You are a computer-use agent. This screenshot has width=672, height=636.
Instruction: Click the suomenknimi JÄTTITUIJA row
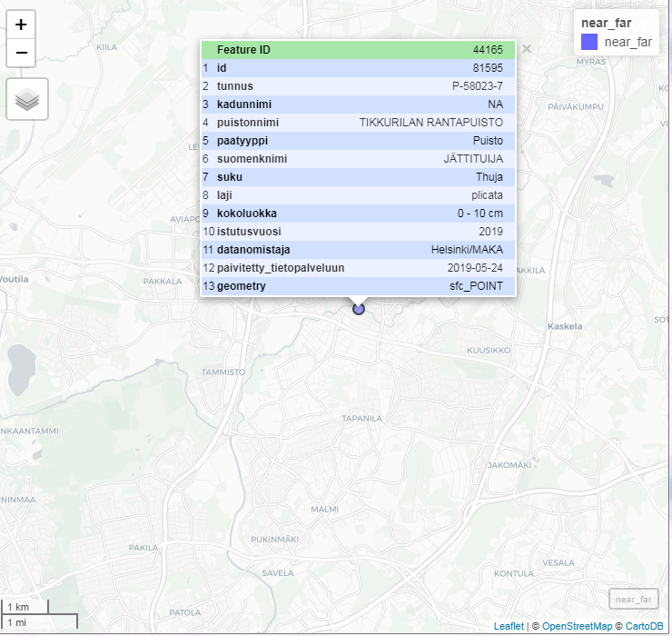click(358, 159)
